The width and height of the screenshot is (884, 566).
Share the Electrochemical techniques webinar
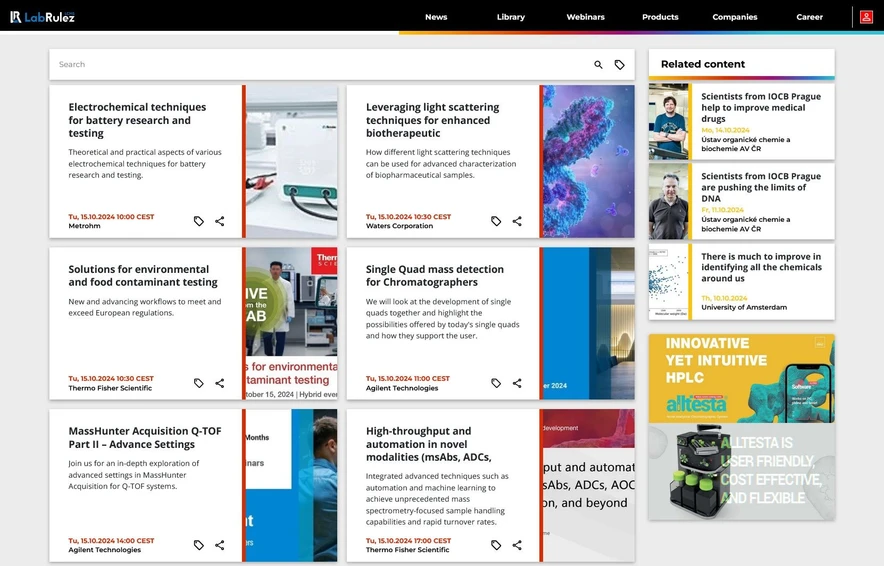coord(220,221)
